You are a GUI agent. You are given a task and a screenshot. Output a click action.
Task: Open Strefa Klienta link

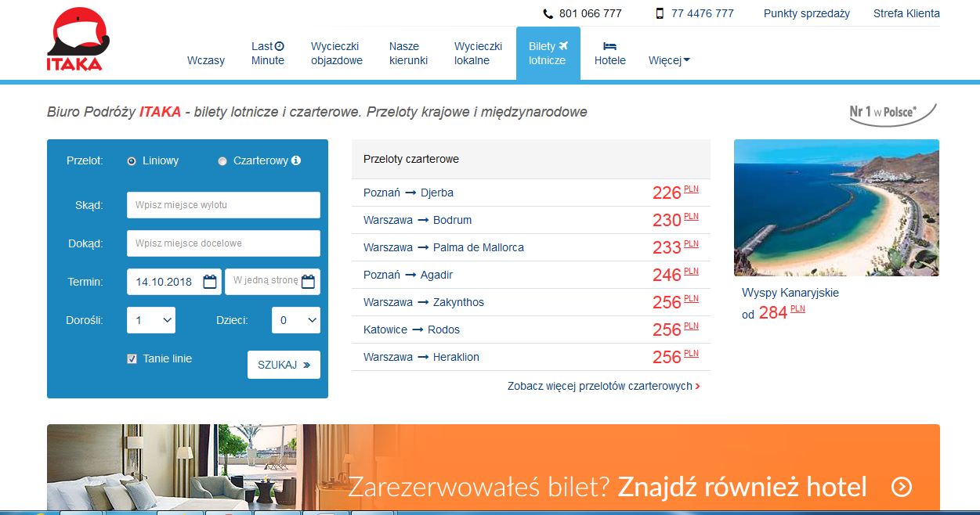click(x=906, y=13)
